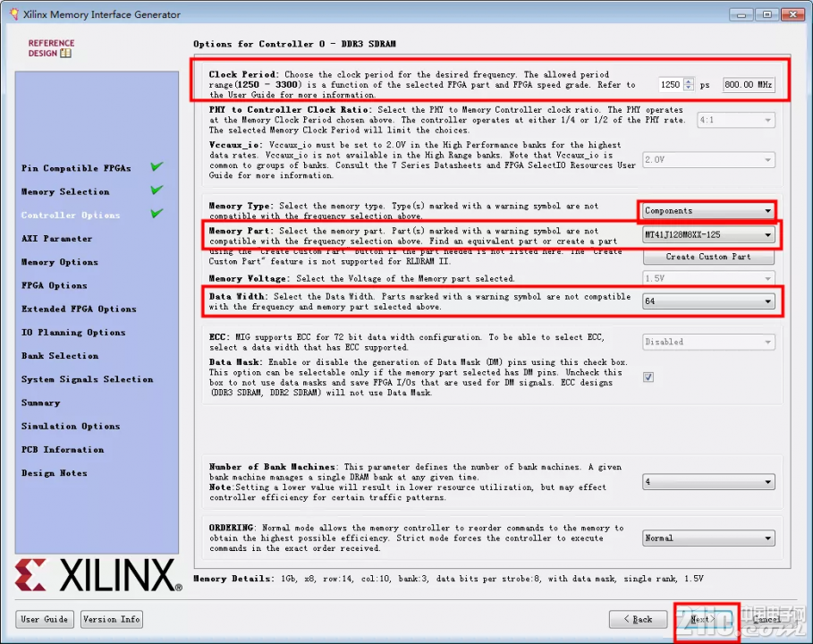Click the Create Custom Part button
The image size is (813, 644).
(x=708, y=257)
